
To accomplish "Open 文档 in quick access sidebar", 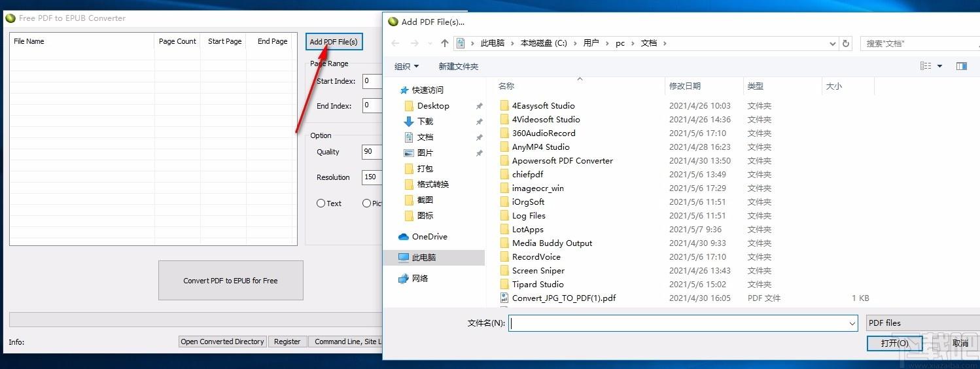I will (425, 137).
